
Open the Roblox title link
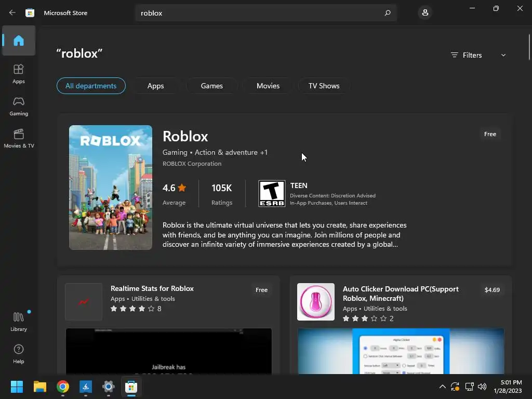[x=185, y=137]
